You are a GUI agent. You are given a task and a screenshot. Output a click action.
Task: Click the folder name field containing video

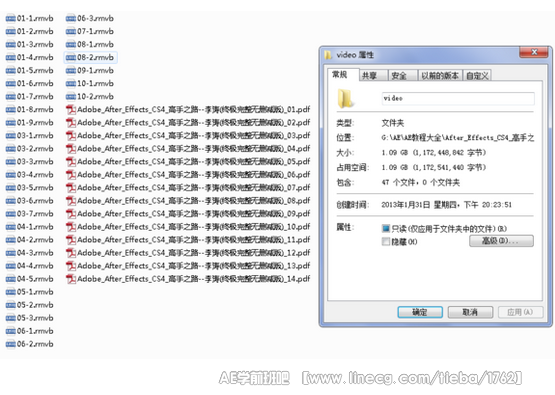pos(458,98)
